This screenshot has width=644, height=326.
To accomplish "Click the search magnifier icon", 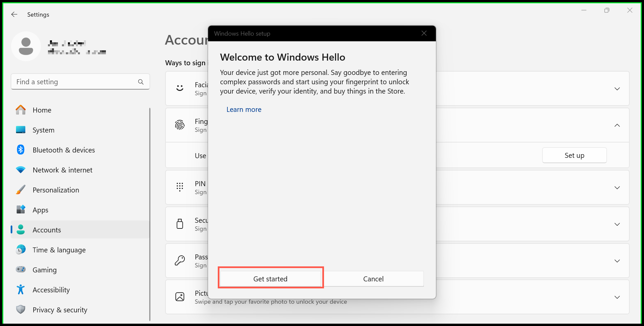I will pyautogui.click(x=141, y=82).
